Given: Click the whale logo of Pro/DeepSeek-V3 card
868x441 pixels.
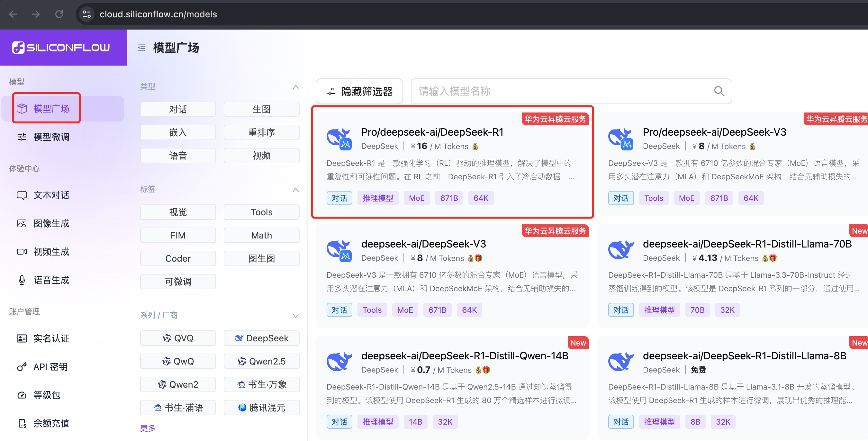Looking at the screenshot, I should click(621, 139).
